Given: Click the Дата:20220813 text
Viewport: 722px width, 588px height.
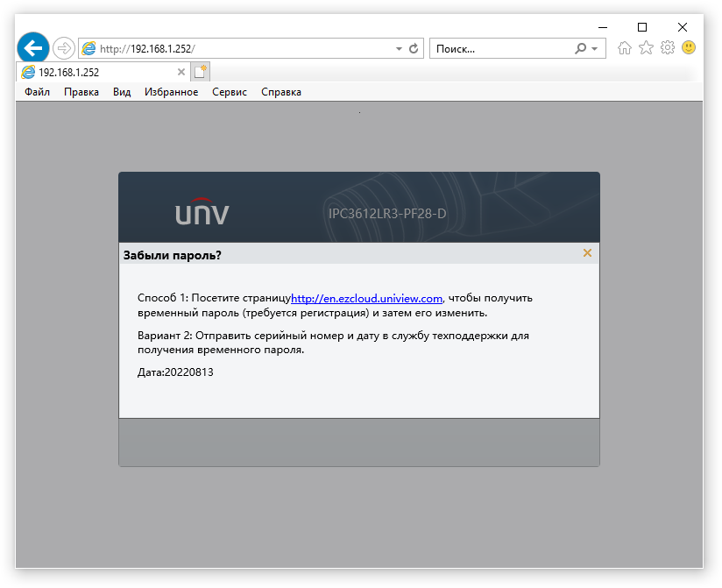Looking at the screenshot, I should [175, 372].
